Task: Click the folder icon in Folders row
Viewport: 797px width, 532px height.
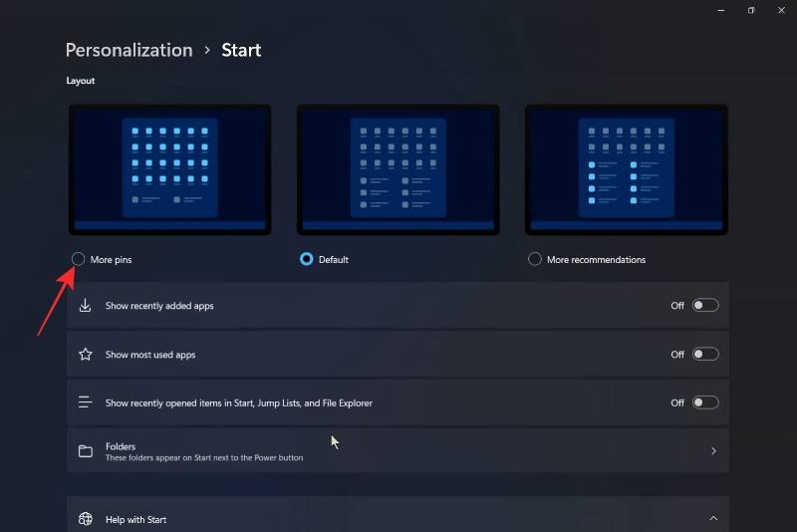Action: [x=86, y=451]
